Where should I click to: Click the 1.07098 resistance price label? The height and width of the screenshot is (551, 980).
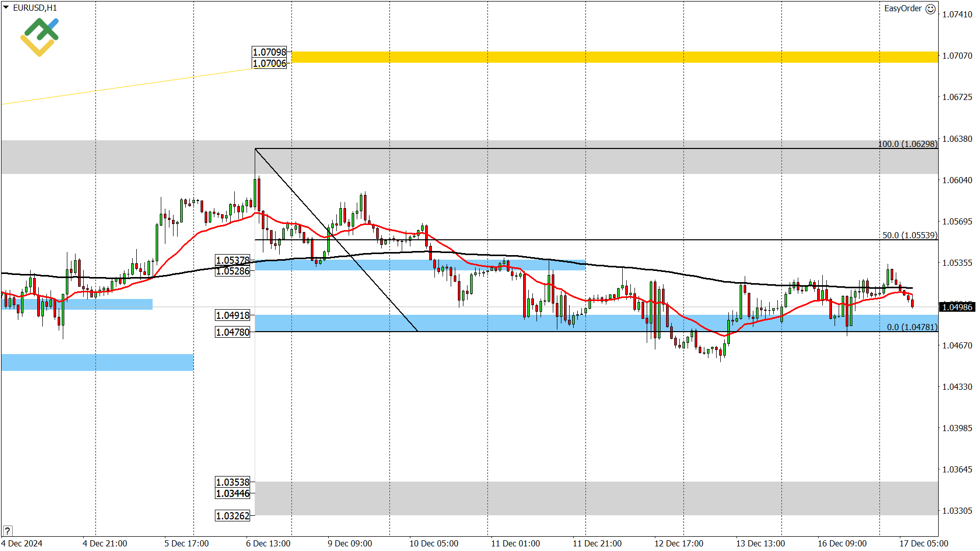pyautogui.click(x=270, y=52)
